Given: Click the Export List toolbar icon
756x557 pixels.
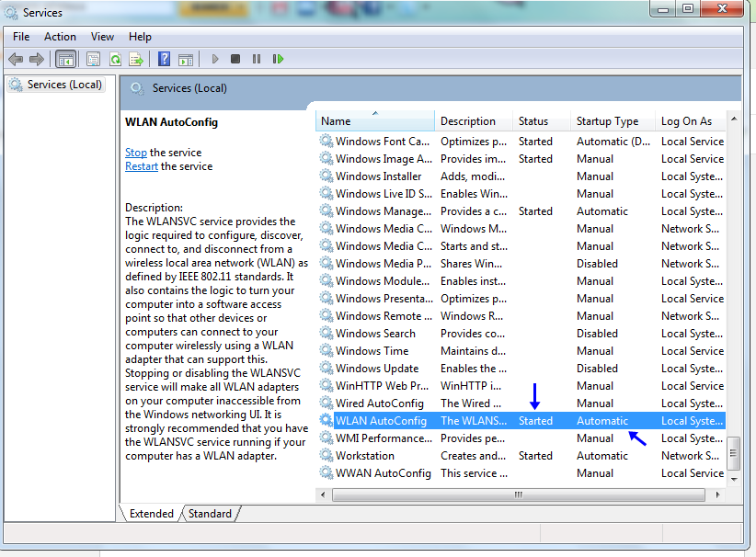Looking at the screenshot, I should (136, 59).
